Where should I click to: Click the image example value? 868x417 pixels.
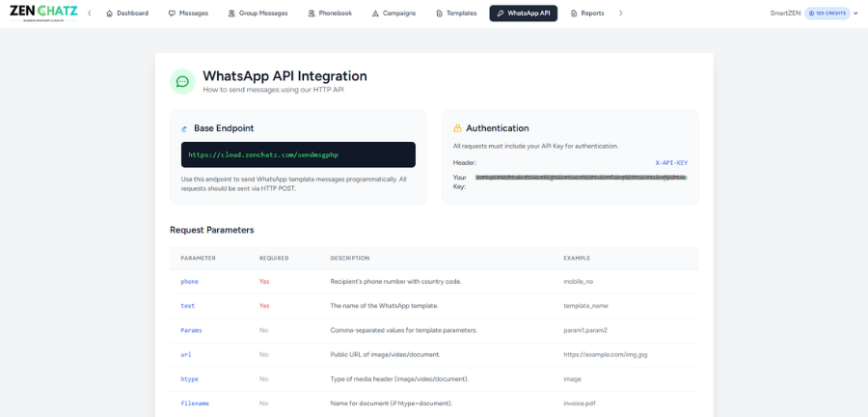click(572, 378)
